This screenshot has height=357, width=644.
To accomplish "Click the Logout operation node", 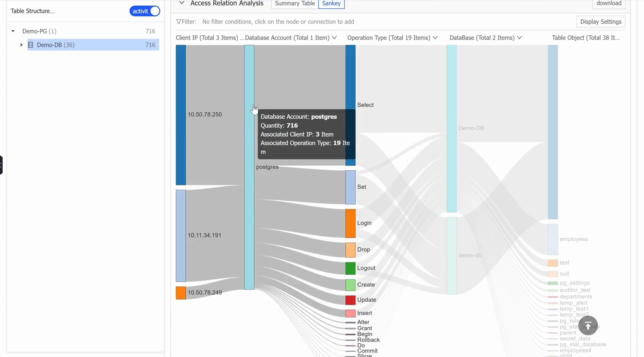I will coord(351,268).
